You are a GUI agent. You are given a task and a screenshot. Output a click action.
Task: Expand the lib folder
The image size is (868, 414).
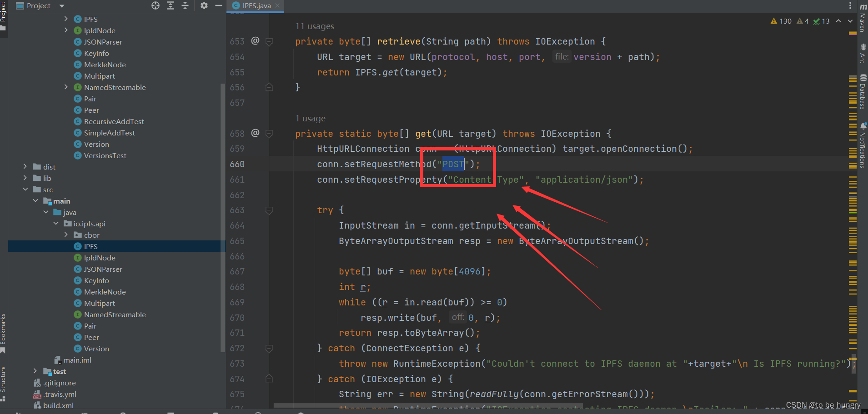25,178
